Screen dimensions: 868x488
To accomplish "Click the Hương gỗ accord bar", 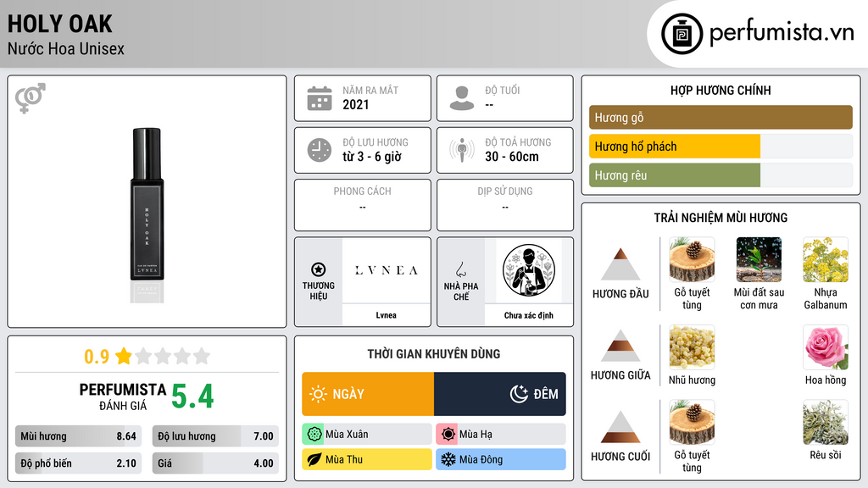I will click(x=721, y=117).
